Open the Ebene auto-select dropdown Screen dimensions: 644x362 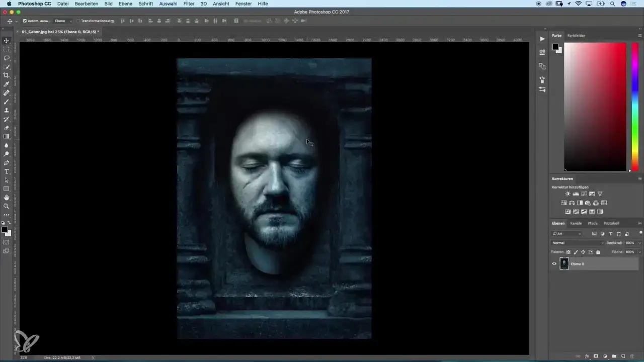pyautogui.click(x=63, y=21)
